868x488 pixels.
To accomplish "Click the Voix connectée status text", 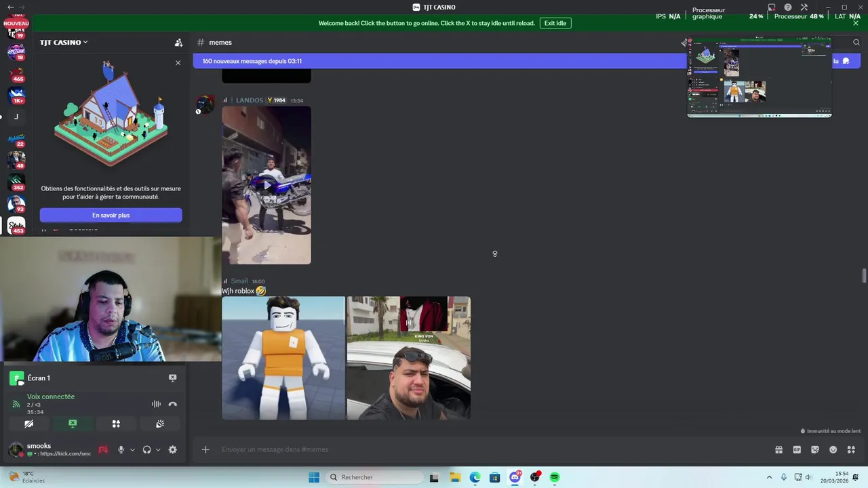I will [x=51, y=396].
